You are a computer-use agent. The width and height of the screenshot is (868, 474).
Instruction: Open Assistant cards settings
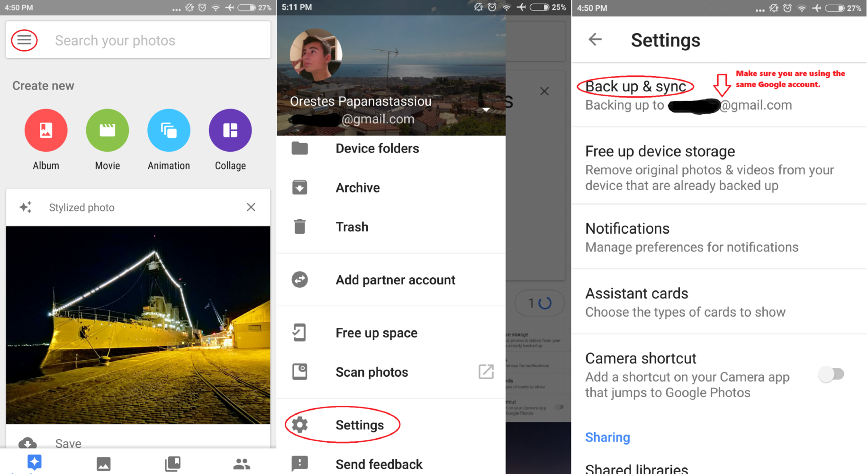[x=719, y=302]
